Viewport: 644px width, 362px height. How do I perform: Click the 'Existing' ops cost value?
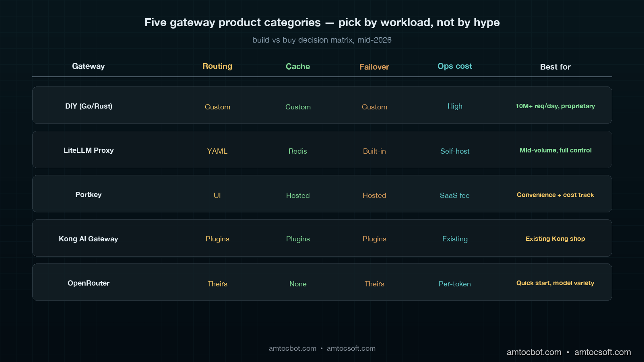[455, 239]
